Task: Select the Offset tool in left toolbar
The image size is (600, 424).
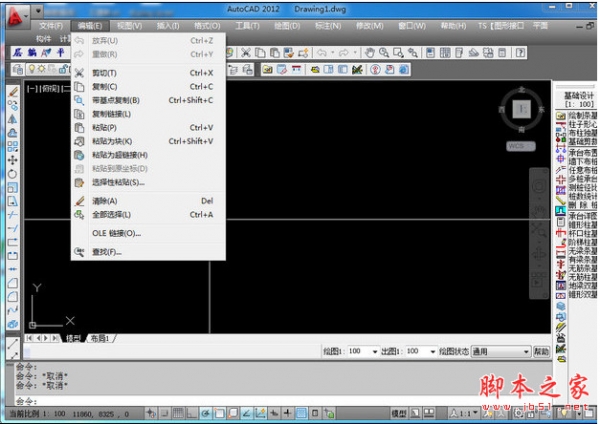Action: coord(13,133)
